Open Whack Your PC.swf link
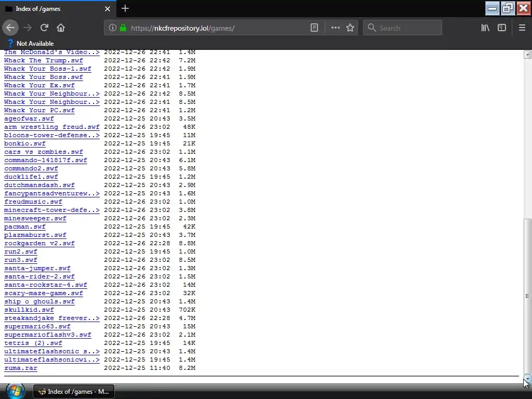The image size is (532, 399). 39,110
